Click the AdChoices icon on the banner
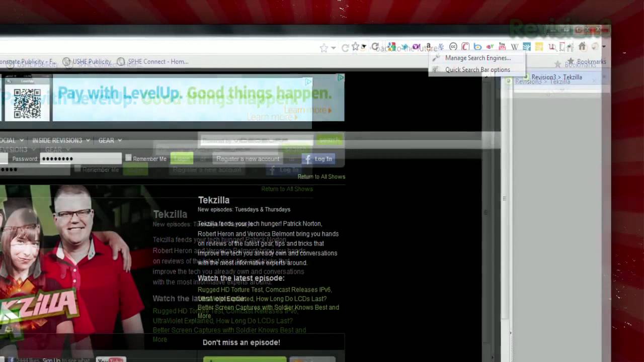 pos(341,77)
